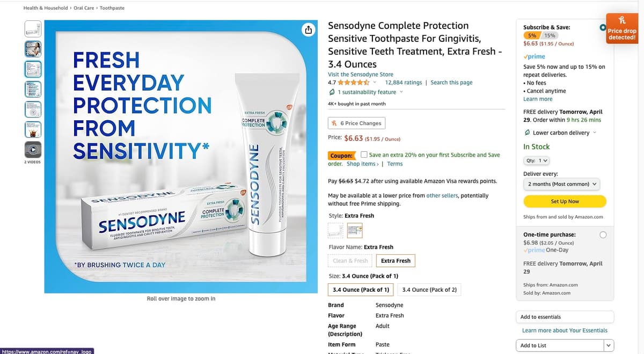644x354 pixels.
Task: Select the second style swatch image
Action: pos(355,230)
